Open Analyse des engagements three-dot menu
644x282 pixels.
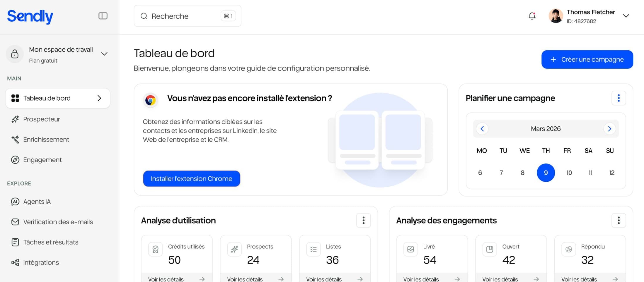(x=619, y=220)
